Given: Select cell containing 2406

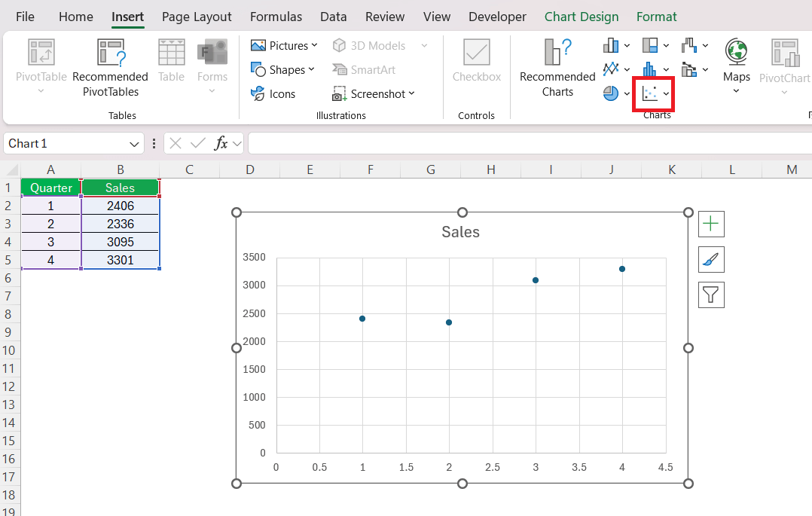Looking at the screenshot, I should [x=121, y=206].
